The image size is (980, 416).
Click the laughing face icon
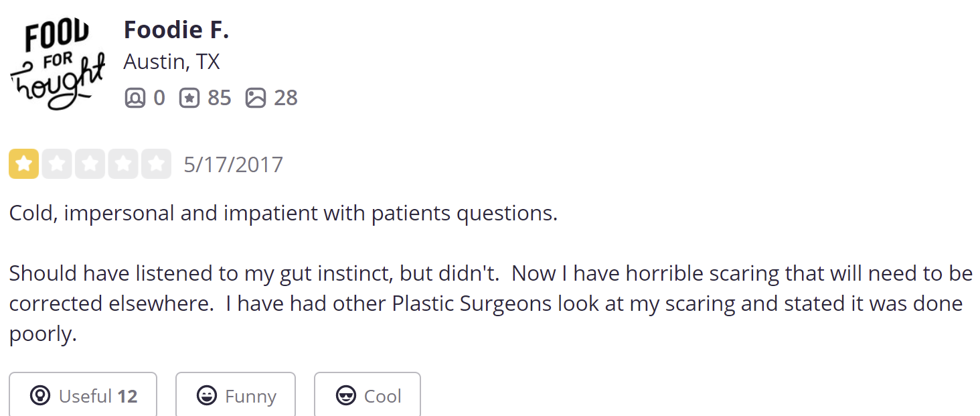(207, 396)
